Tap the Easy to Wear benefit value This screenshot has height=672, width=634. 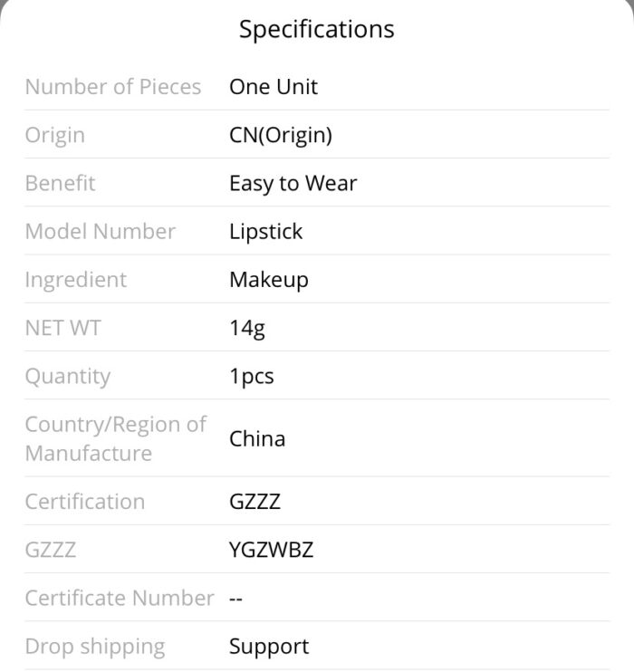pos(293,184)
